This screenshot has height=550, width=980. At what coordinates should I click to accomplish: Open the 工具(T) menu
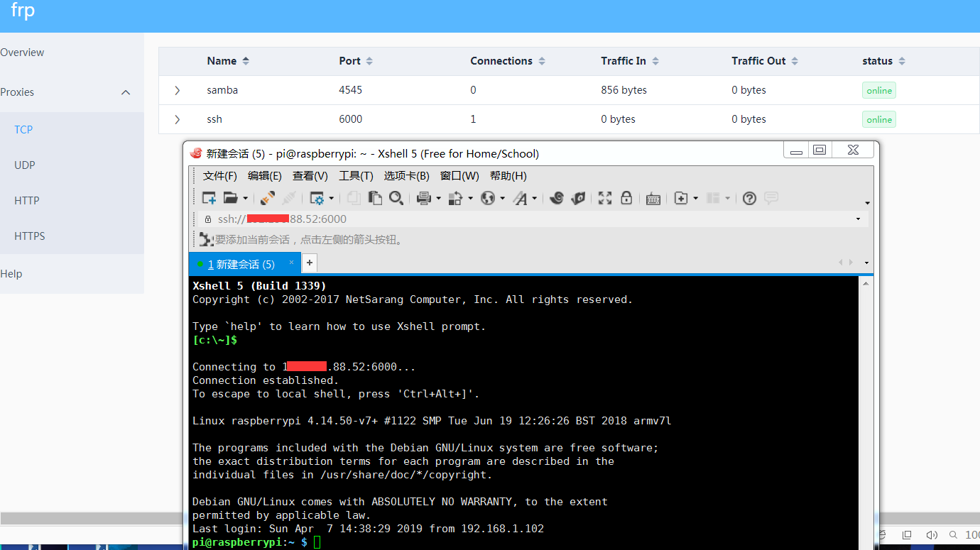[356, 175]
